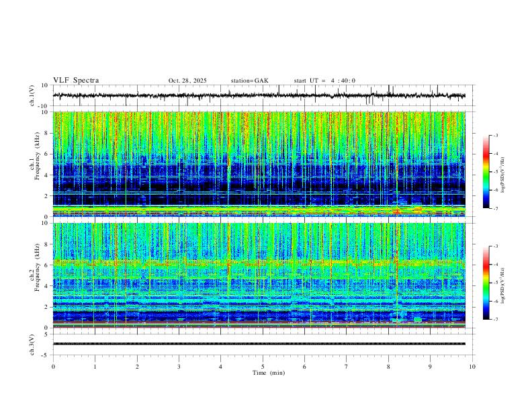Click the '5' tick label on time axis

tap(263, 367)
